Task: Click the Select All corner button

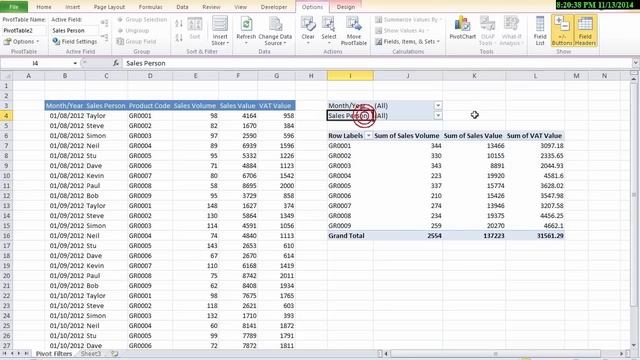Action: [6, 76]
